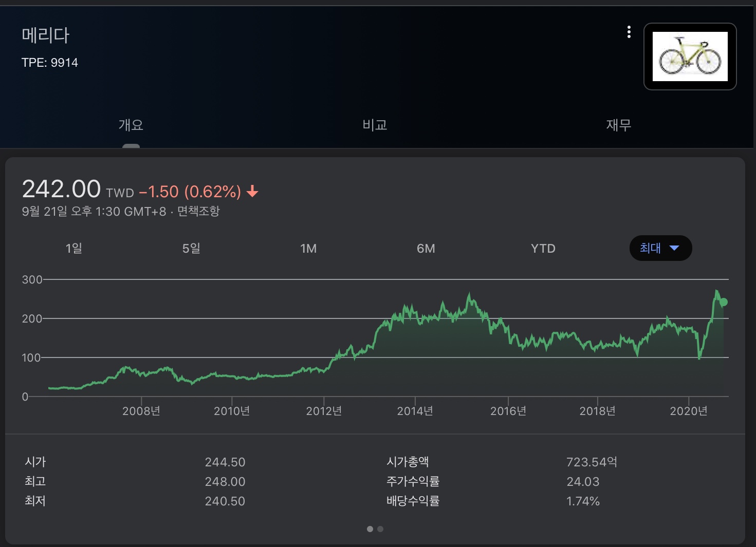Click the red downward price arrow
The width and height of the screenshot is (756, 547).
pos(252,192)
